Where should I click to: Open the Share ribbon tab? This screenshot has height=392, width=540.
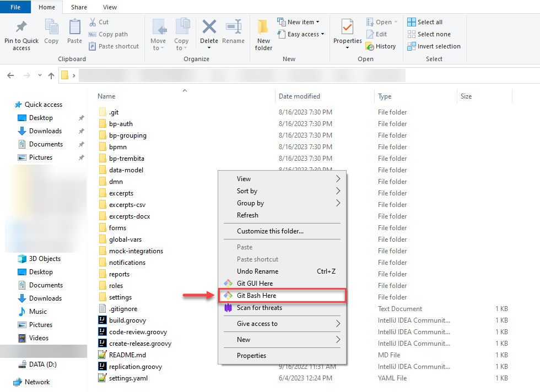pos(79,7)
